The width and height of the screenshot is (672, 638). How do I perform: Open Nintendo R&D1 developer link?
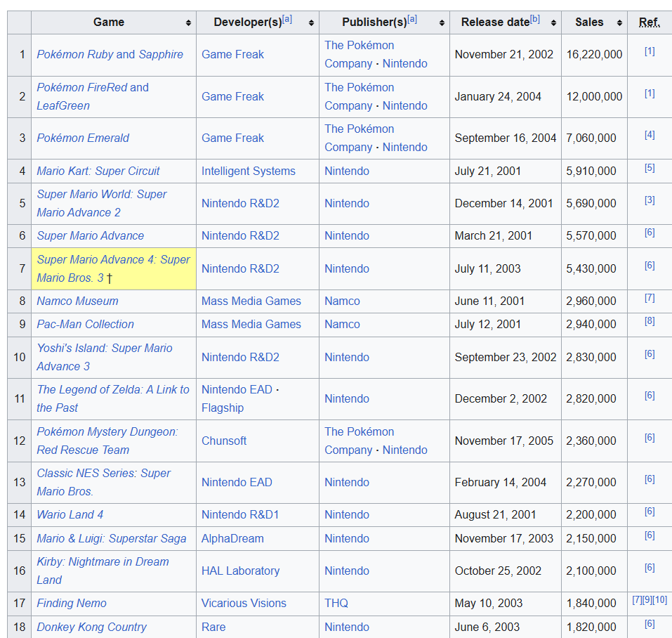pyautogui.click(x=240, y=514)
